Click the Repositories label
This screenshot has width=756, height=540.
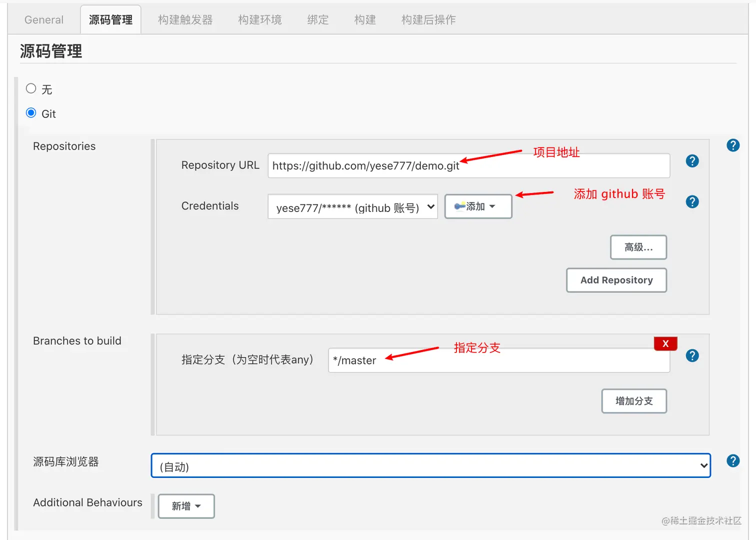(64, 146)
